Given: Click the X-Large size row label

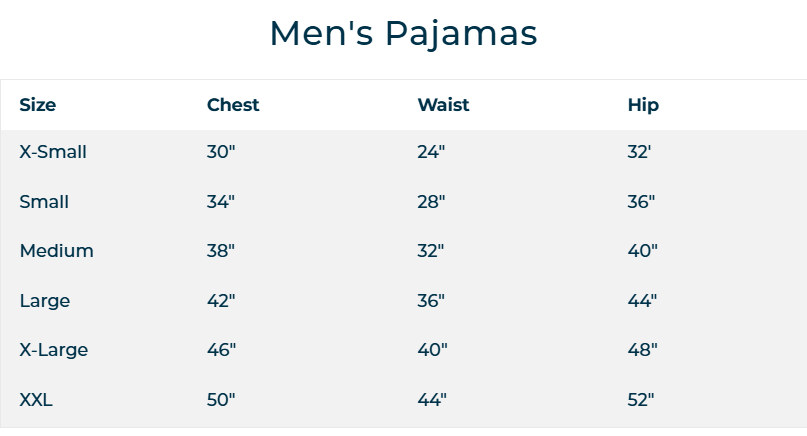Looking at the screenshot, I should pos(54,351).
